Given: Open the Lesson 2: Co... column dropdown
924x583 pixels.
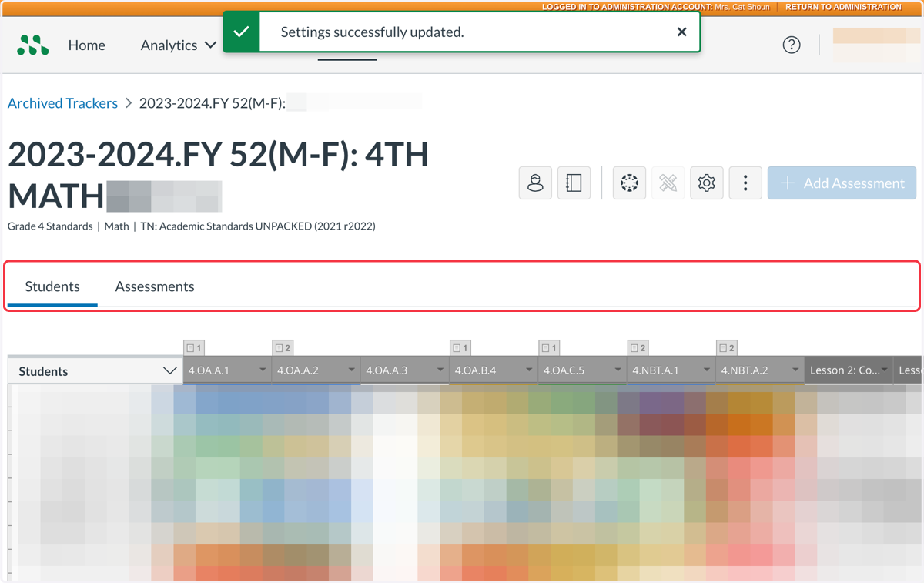Looking at the screenshot, I should [x=885, y=370].
